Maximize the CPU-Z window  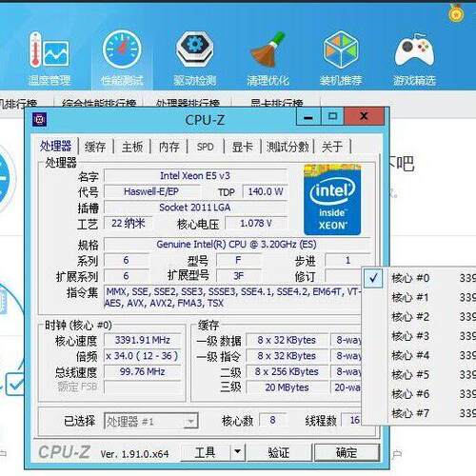pos(332,116)
